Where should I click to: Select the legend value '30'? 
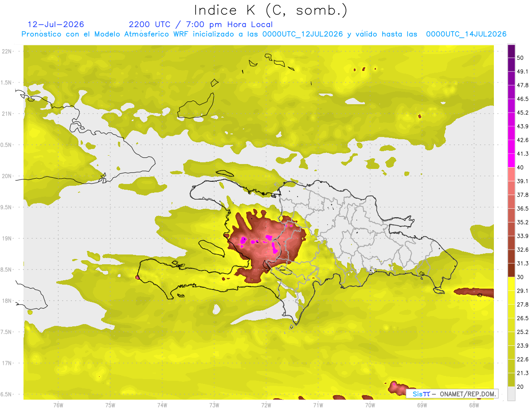click(520, 277)
